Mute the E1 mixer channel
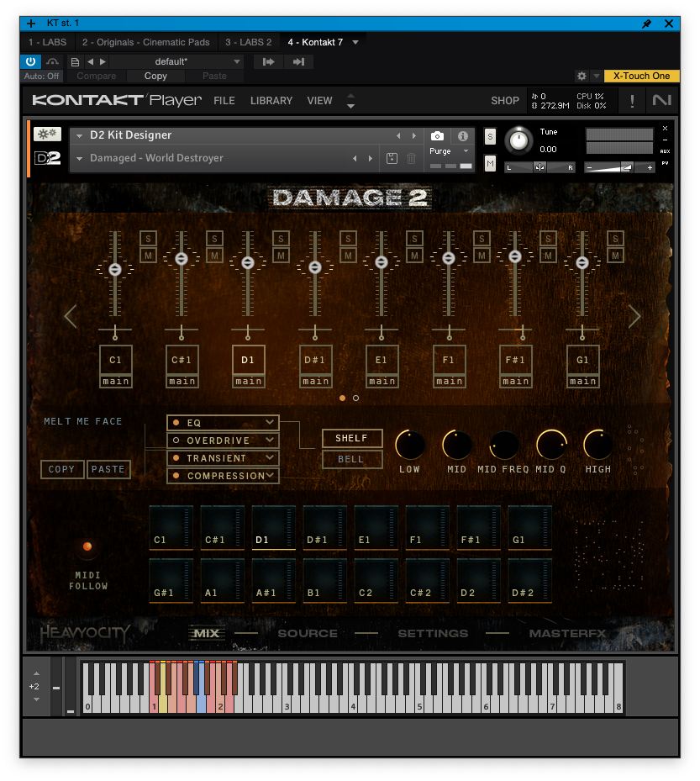 point(414,256)
